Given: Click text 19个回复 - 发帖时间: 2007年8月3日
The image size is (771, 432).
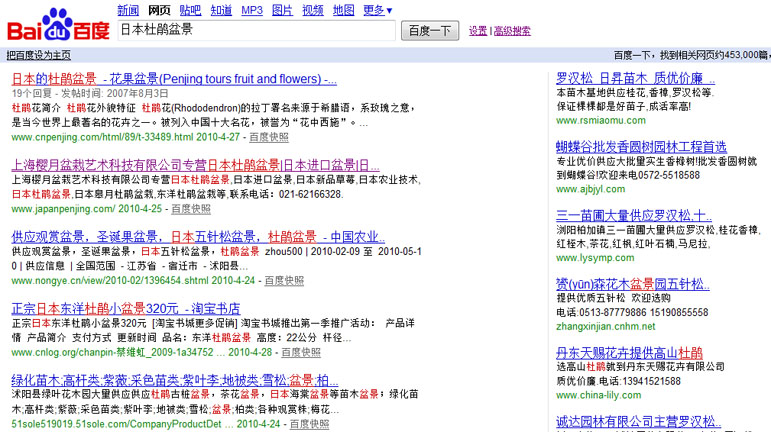Looking at the screenshot, I should point(90,93).
